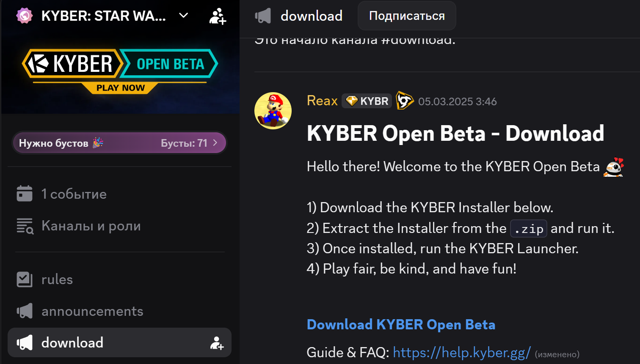Click the calendar events icon
Viewport: 640px width, 364px height.
pos(25,194)
